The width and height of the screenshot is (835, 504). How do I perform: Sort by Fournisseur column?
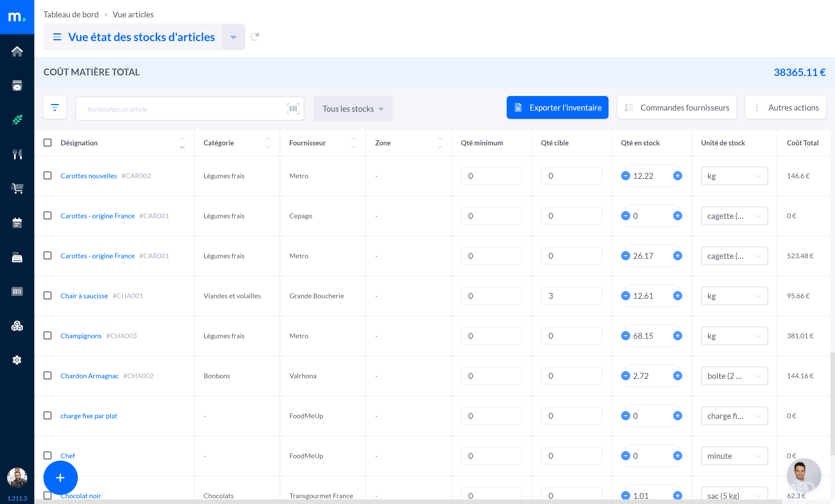point(353,143)
